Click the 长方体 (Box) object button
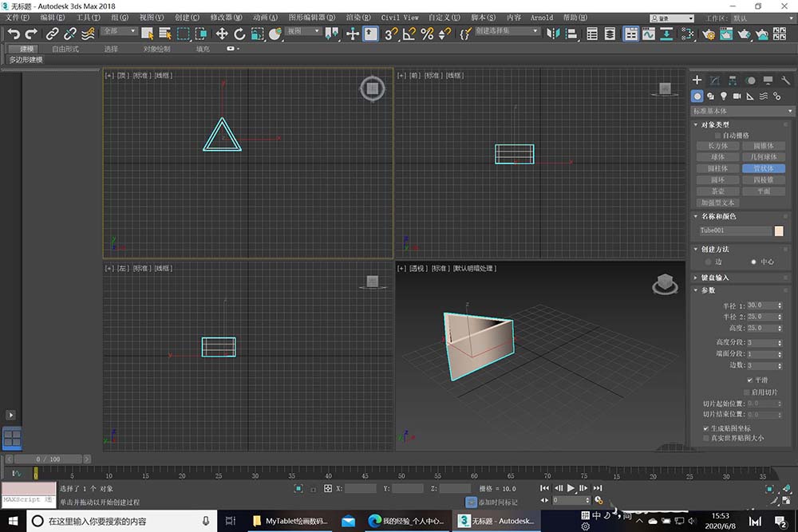 (717, 146)
